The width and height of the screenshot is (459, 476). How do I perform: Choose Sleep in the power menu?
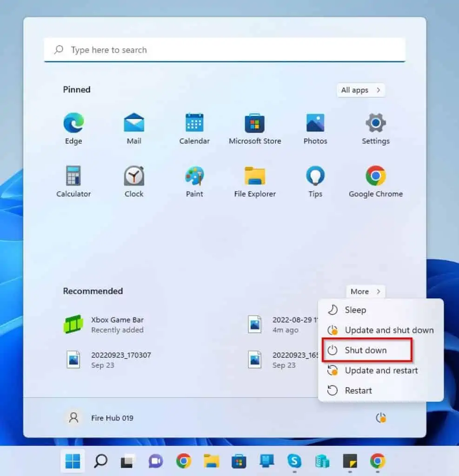click(x=355, y=310)
